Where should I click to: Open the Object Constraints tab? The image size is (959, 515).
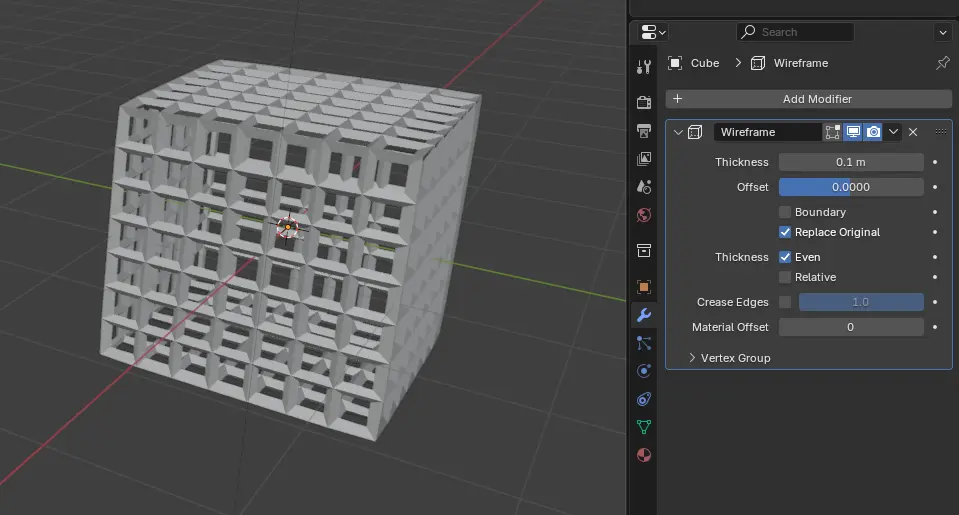point(643,399)
